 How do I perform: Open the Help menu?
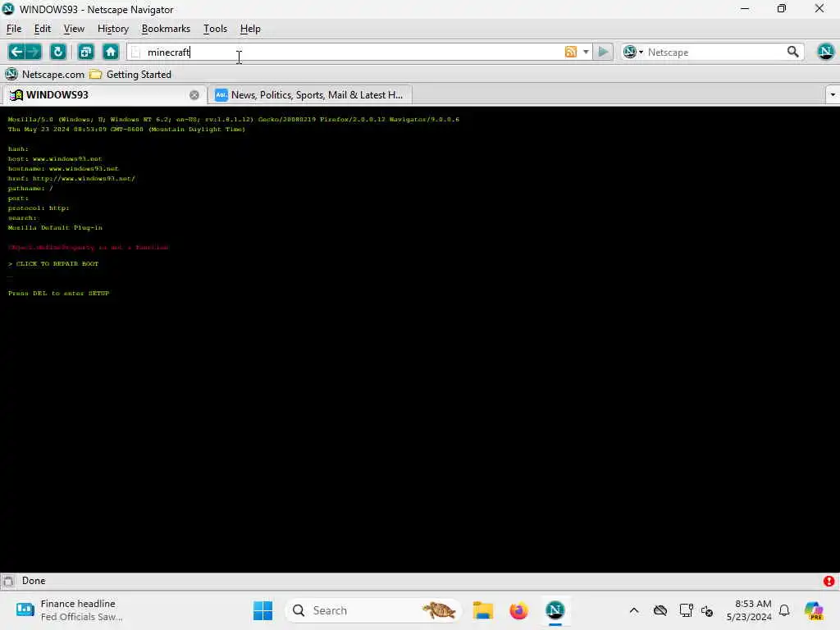click(250, 29)
